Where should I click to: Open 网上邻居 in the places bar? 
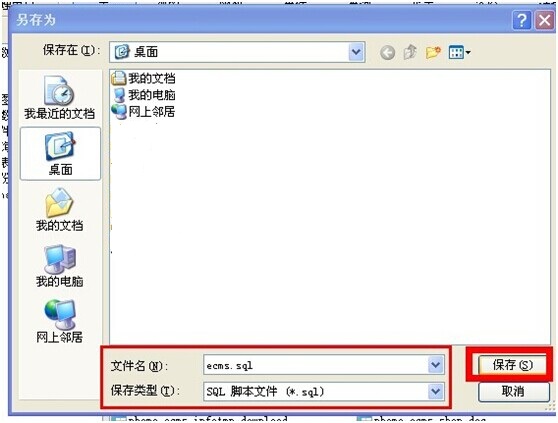tap(59, 322)
